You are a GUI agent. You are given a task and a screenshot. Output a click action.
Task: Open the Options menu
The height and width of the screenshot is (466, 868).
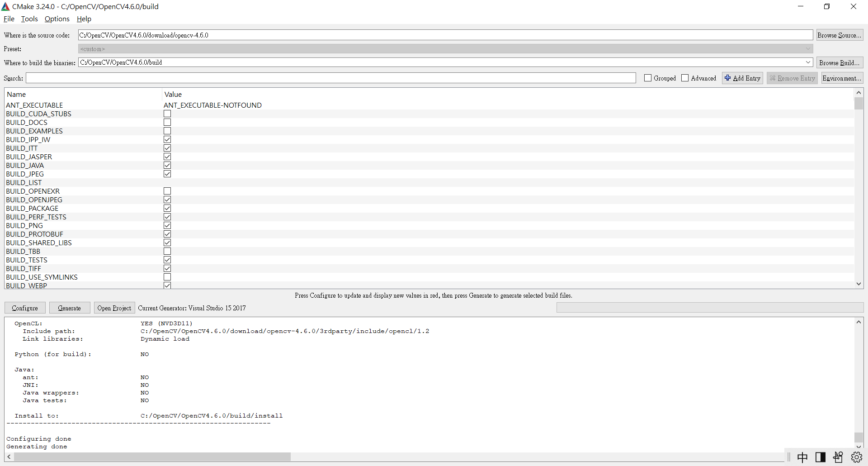point(57,19)
